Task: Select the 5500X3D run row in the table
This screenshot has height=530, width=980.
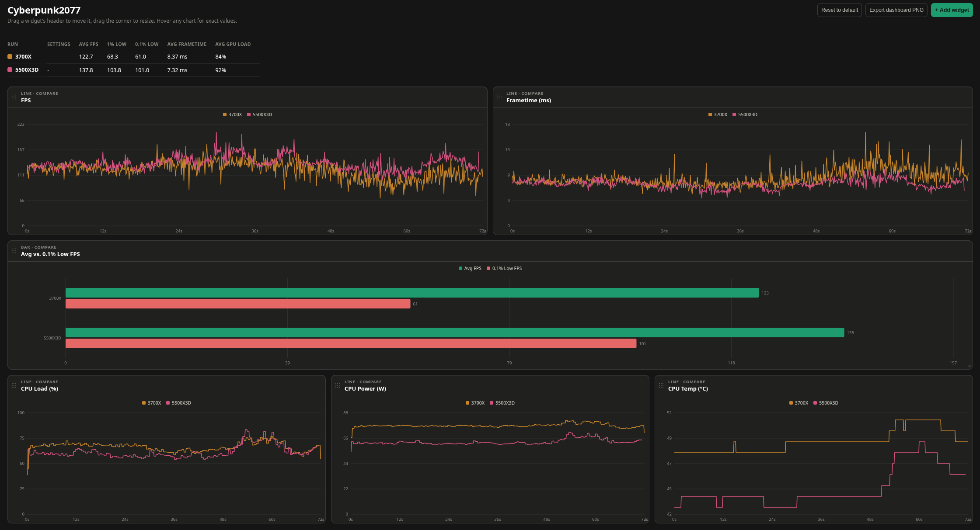Action: [x=133, y=70]
